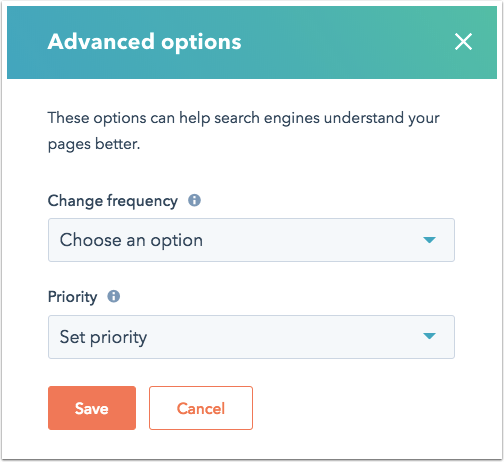Viewport: 504px width, 462px height.
Task: Open the 'Set priority' combo box
Action: 251,337
